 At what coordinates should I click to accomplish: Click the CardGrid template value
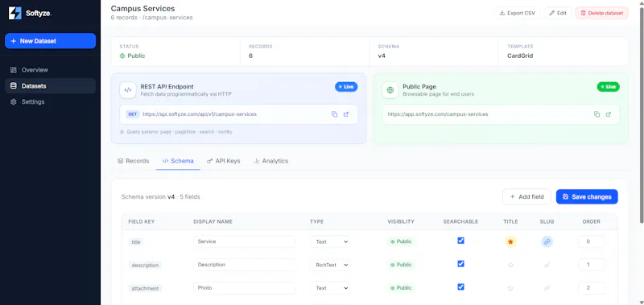coord(520,56)
